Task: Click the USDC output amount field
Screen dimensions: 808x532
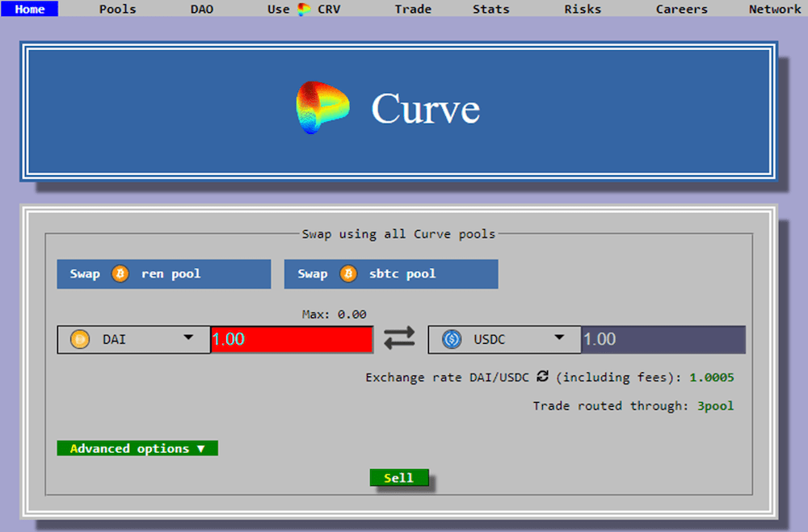Action: (663, 339)
